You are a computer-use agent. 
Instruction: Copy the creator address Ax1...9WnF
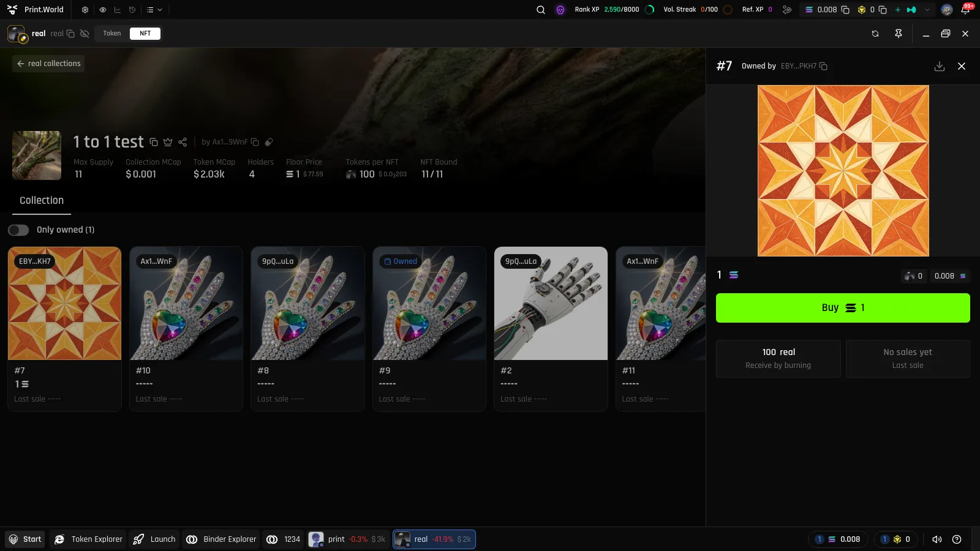pos(255,142)
